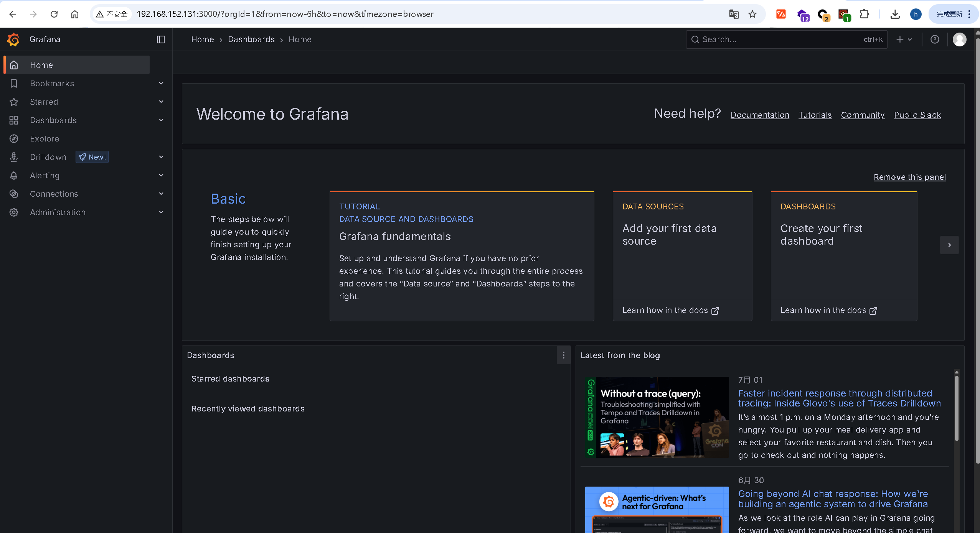Click the Alerting bell icon
This screenshot has width=980, height=533.
point(14,175)
